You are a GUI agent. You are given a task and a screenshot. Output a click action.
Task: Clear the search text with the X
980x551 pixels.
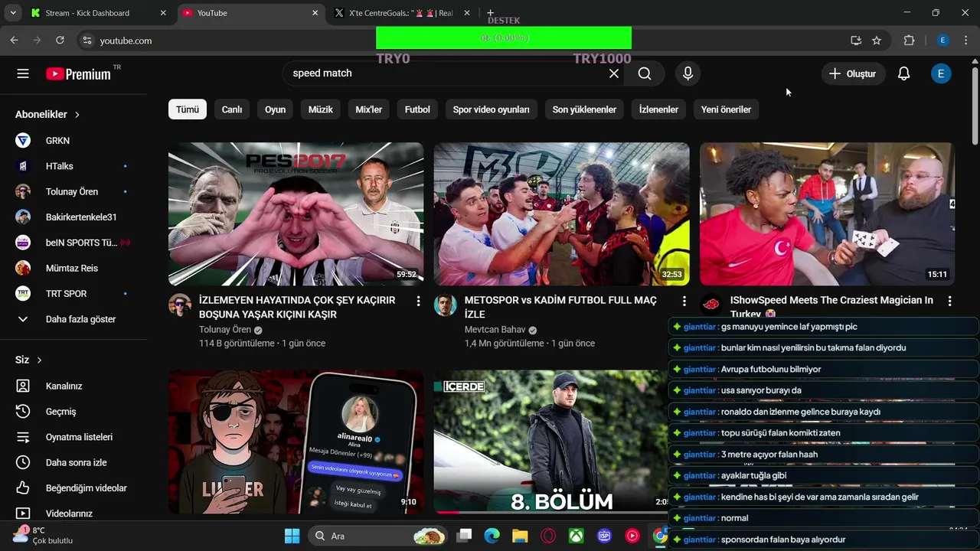coord(614,73)
